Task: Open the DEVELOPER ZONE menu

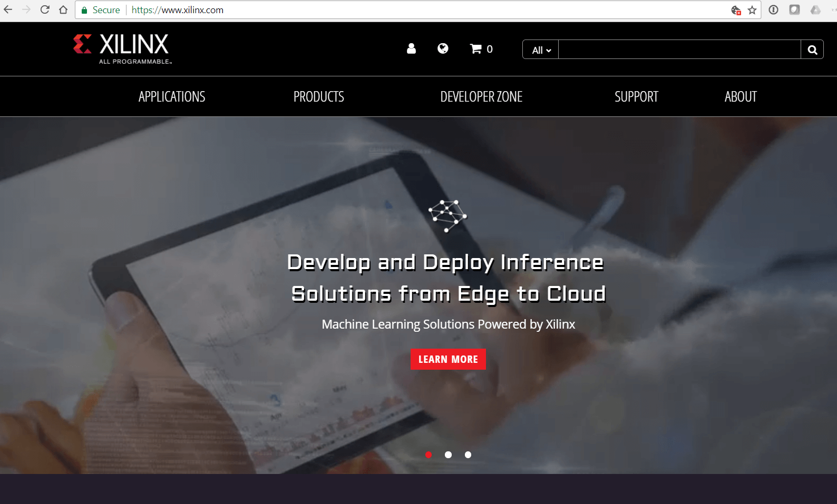Action: [x=481, y=97]
